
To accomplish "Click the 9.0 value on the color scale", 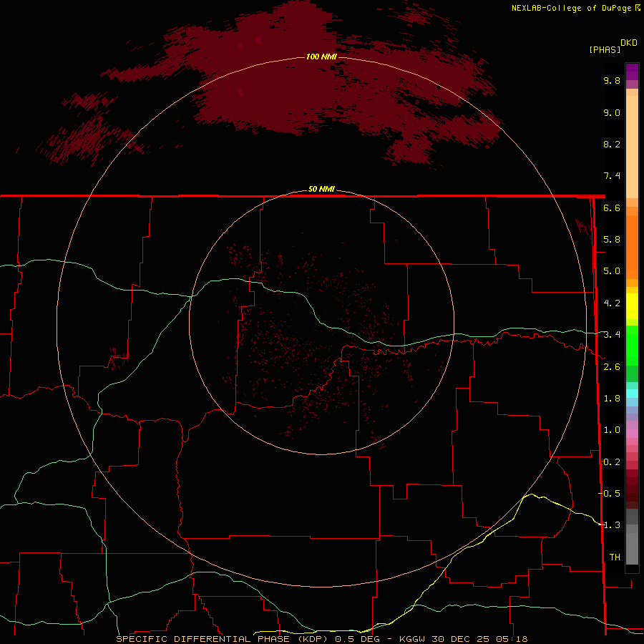I will 612,112.
